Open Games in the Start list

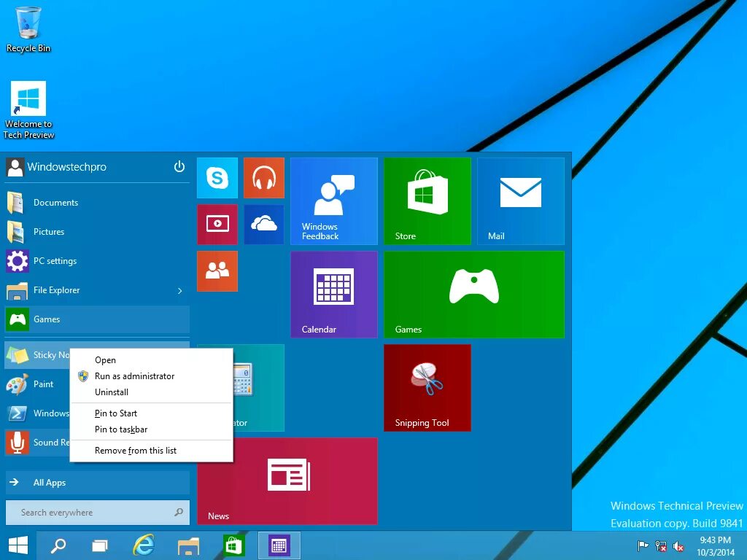(x=97, y=319)
